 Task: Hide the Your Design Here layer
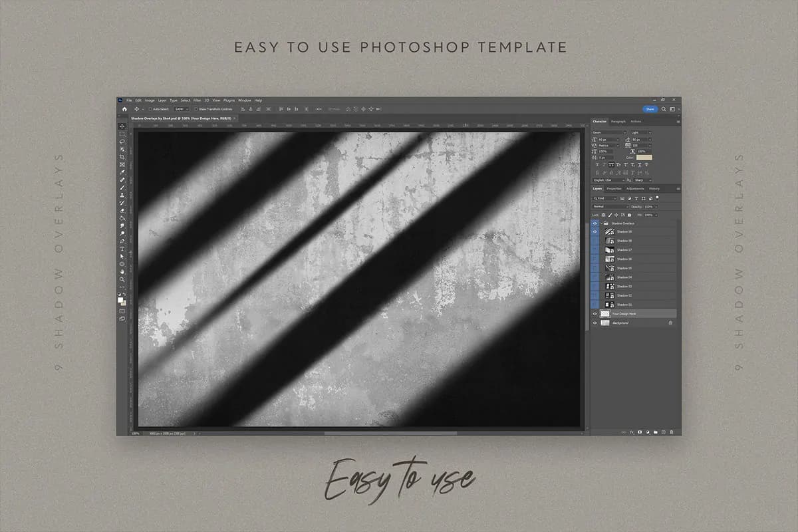tap(595, 313)
